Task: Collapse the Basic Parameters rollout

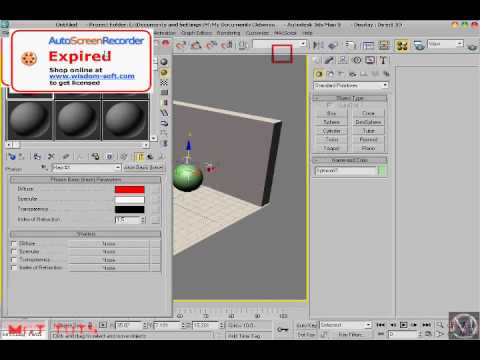Action: click(x=86, y=180)
